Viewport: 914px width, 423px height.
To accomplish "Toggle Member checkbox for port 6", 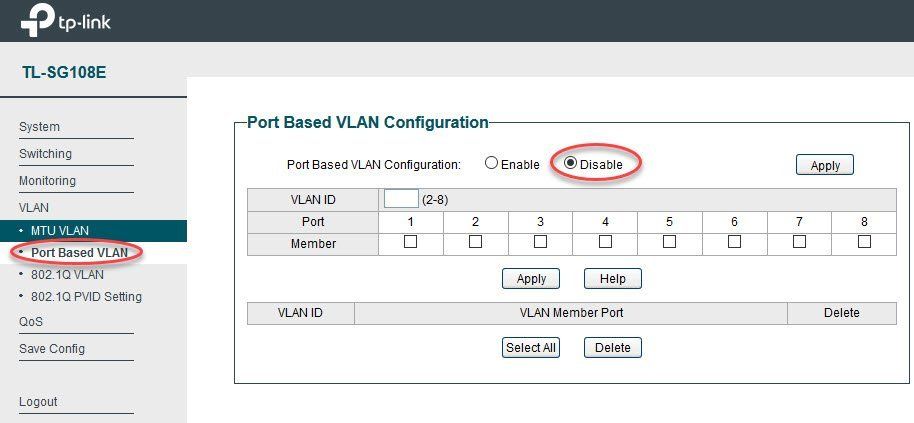I will pyautogui.click(x=734, y=241).
